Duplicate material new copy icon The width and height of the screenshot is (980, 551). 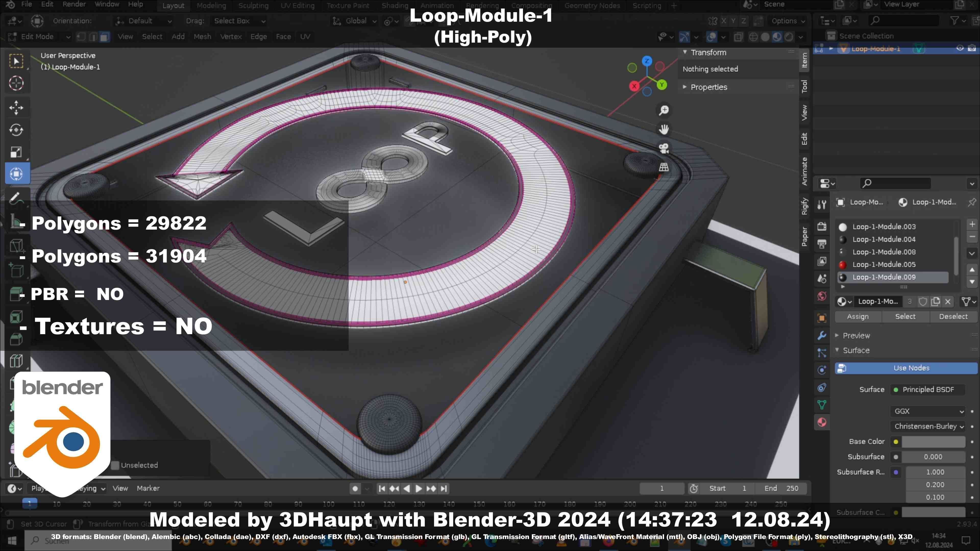point(936,302)
